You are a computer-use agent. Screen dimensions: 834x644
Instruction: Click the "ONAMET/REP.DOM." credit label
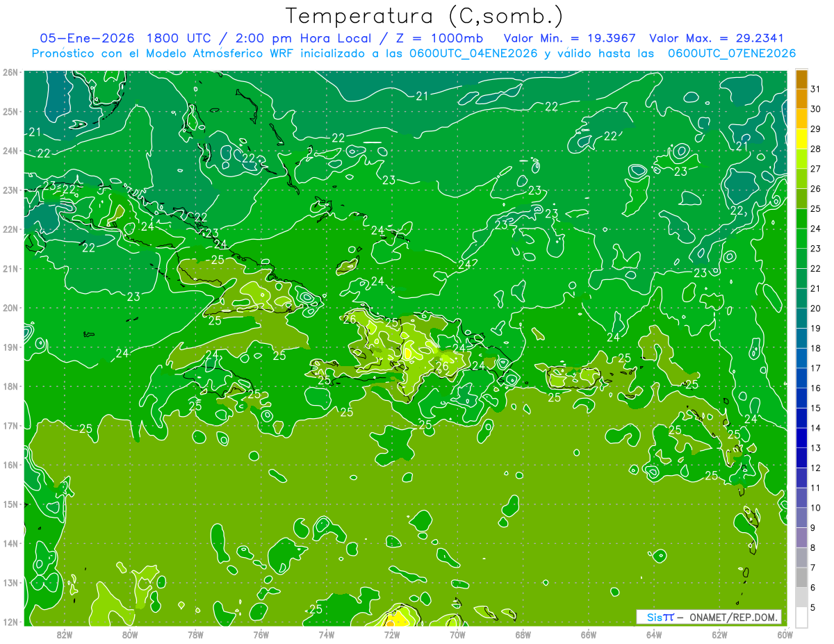coord(734,617)
